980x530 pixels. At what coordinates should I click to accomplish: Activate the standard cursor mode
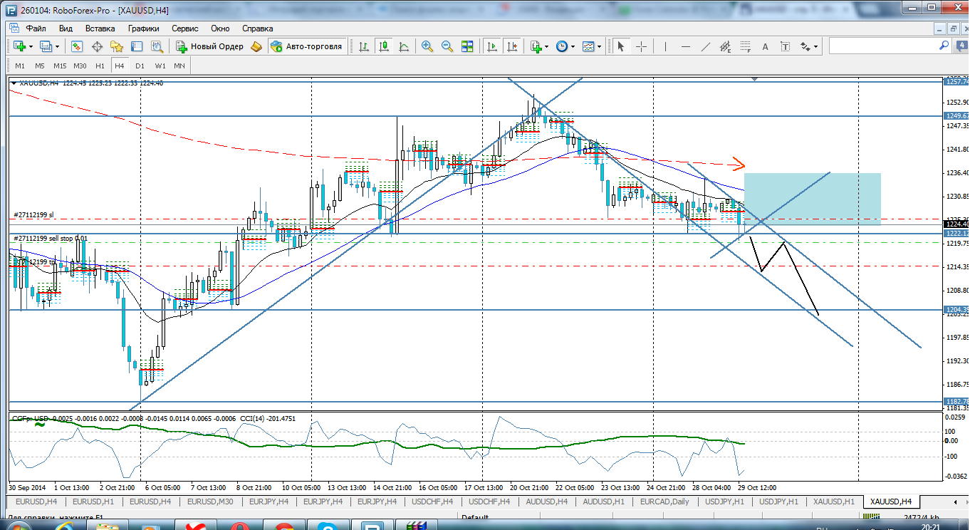pos(620,46)
